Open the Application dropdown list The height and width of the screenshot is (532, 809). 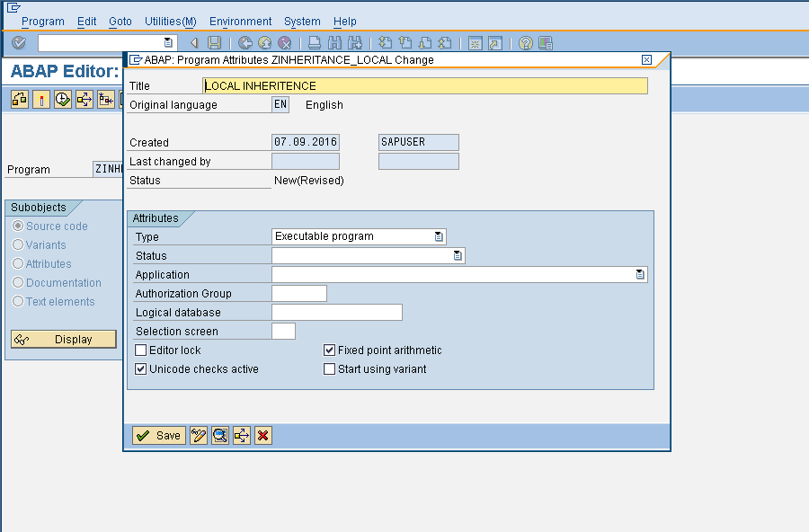tap(640, 274)
